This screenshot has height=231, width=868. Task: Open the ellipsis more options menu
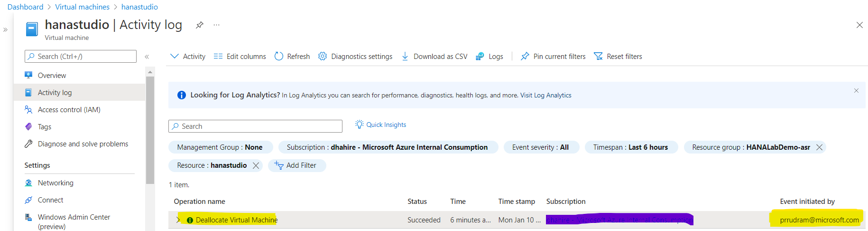click(x=216, y=25)
